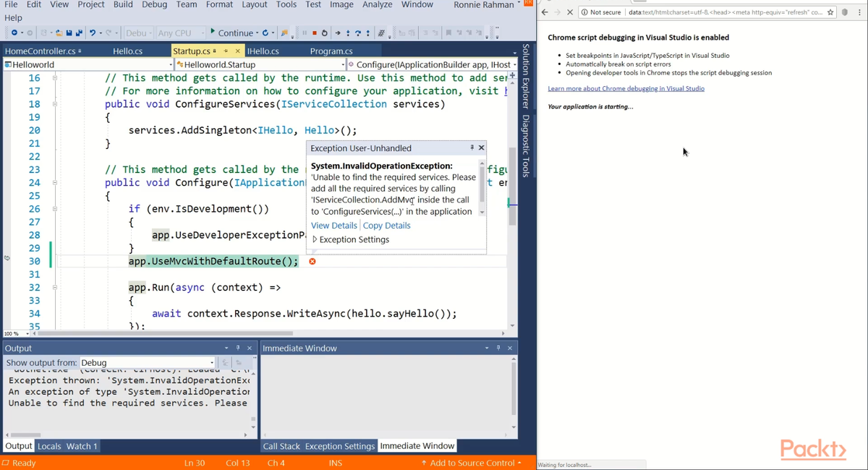Screen dimensions: 868x470
Task: Switch to the Program.cs tab
Action: click(x=331, y=51)
